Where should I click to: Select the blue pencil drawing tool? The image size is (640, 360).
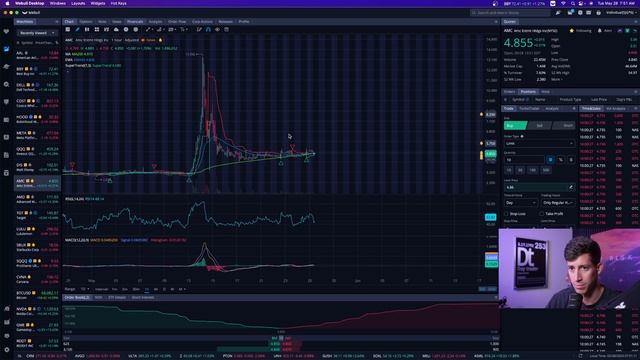click(x=77, y=29)
